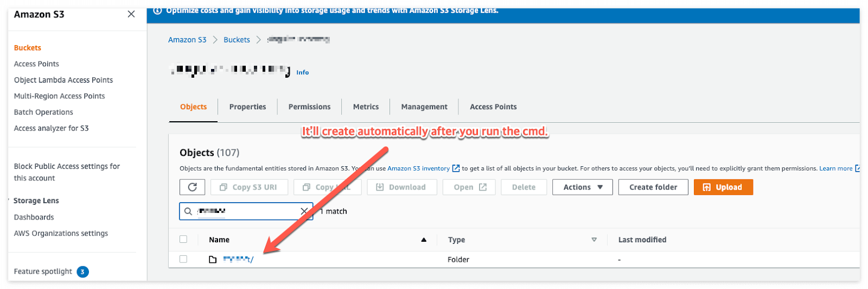The height and width of the screenshot is (289, 868).
Task: Open the Amazon S3 inventory link
Action: click(418, 168)
